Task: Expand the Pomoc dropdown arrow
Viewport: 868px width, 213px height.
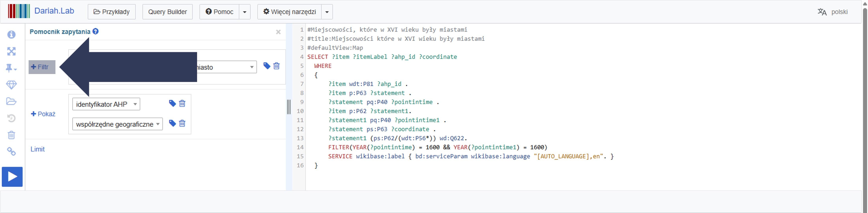Action: coord(245,12)
